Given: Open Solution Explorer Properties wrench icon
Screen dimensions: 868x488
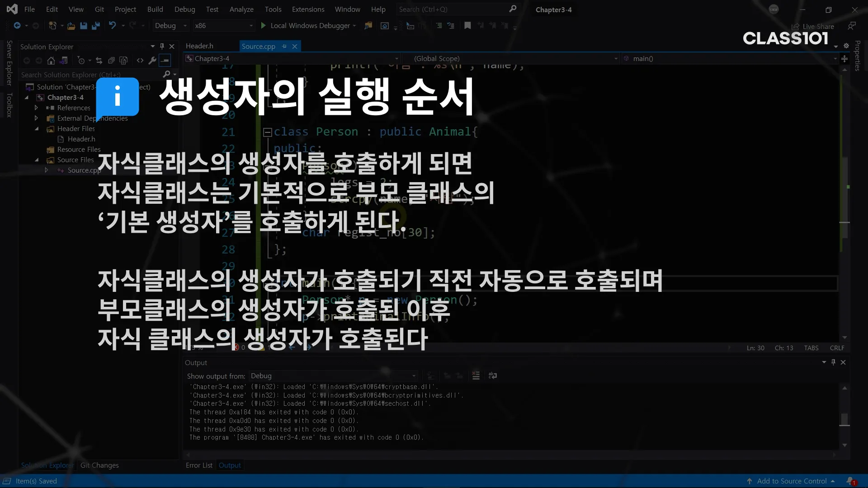Looking at the screenshot, I should [152, 61].
